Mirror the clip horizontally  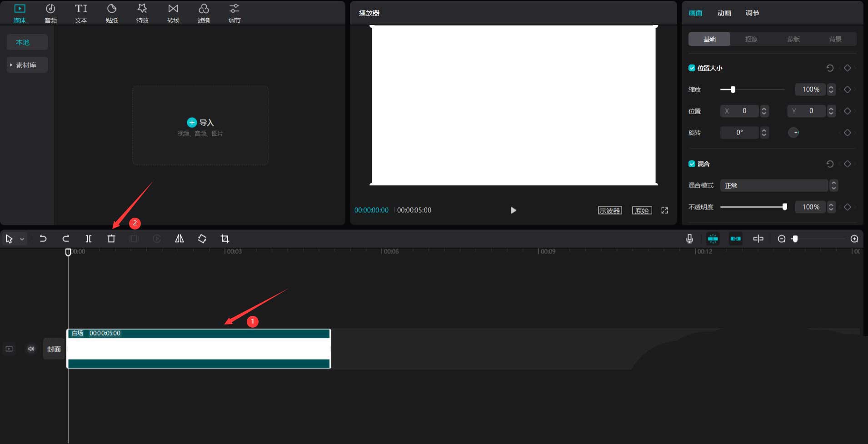coord(180,239)
